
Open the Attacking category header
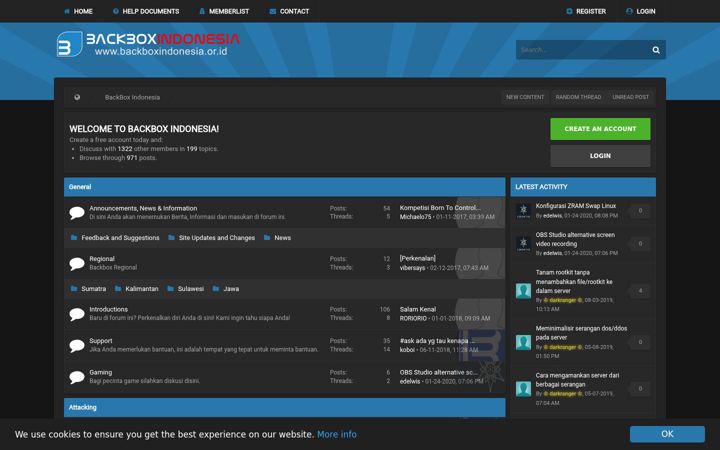click(83, 407)
